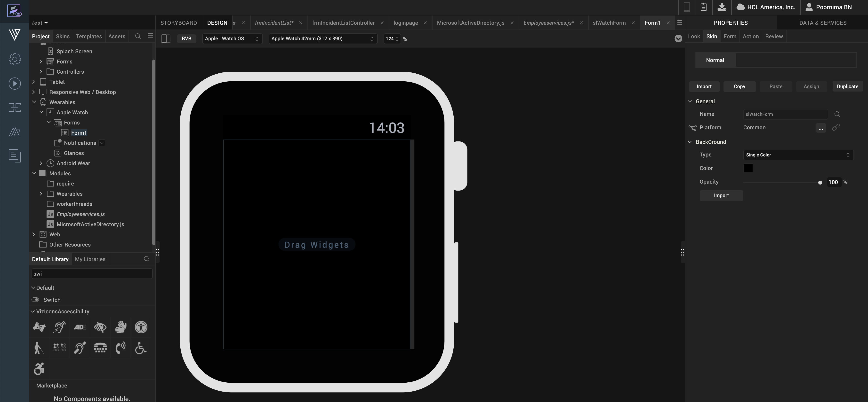Click the widget search field containing swi
The height and width of the screenshot is (402, 868).
pos(92,274)
